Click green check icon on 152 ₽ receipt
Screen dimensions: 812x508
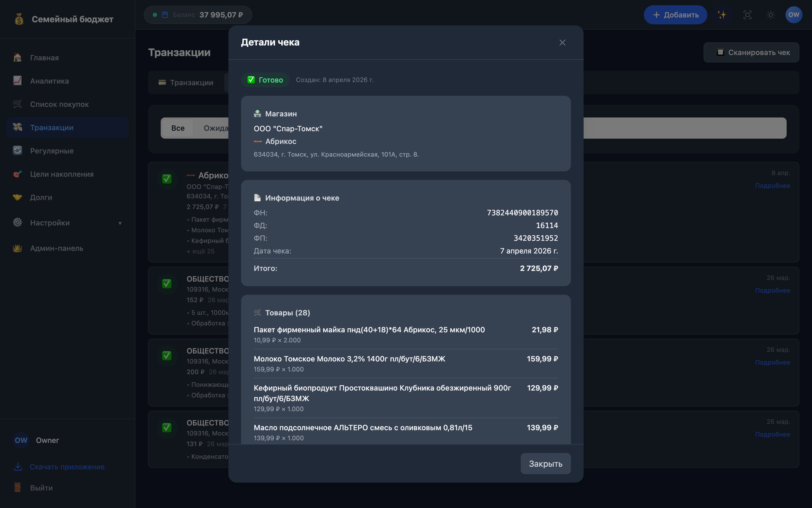tap(167, 284)
